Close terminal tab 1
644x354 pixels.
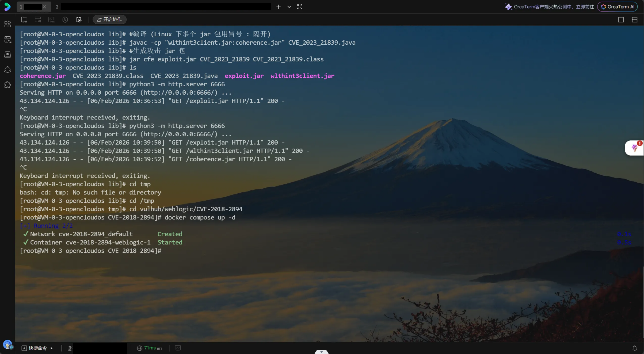(44, 7)
